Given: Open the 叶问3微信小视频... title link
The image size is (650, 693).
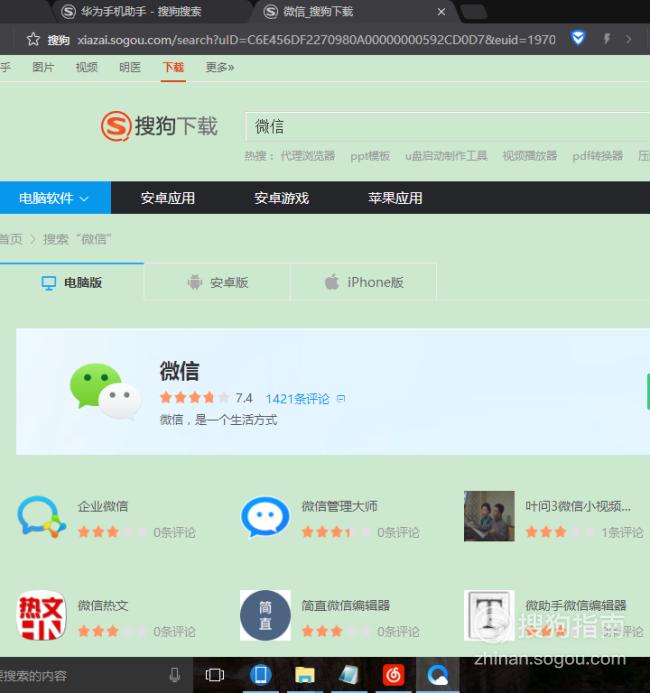Looking at the screenshot, I should [578, 506].
